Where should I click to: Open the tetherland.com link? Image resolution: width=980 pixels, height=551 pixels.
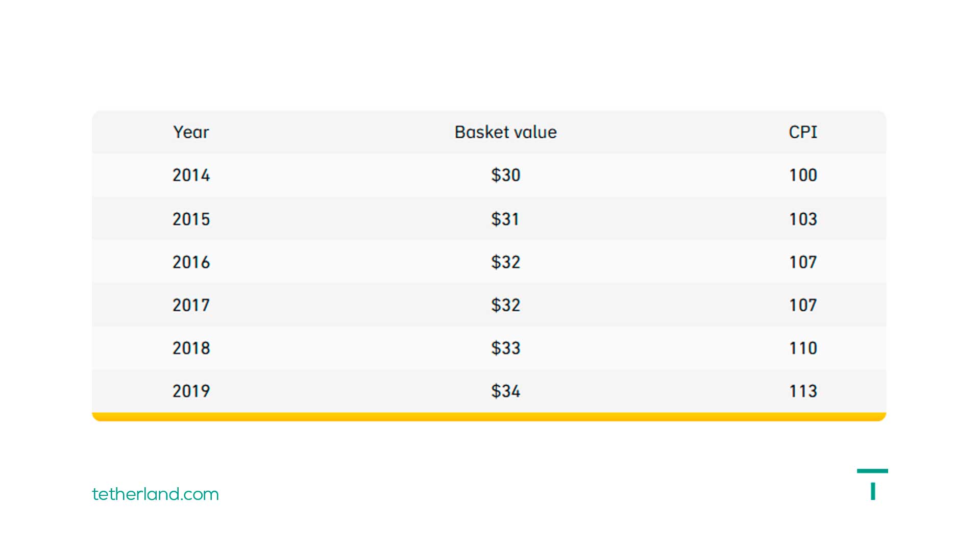pyautogui.click(x=155, y=494)
